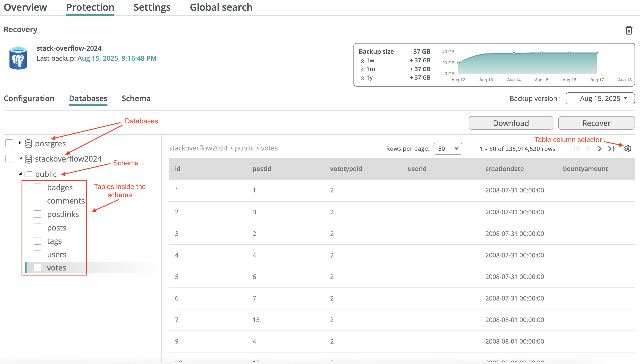Expand the postgres database tree node
640x364 pixels.
(20, 143)
